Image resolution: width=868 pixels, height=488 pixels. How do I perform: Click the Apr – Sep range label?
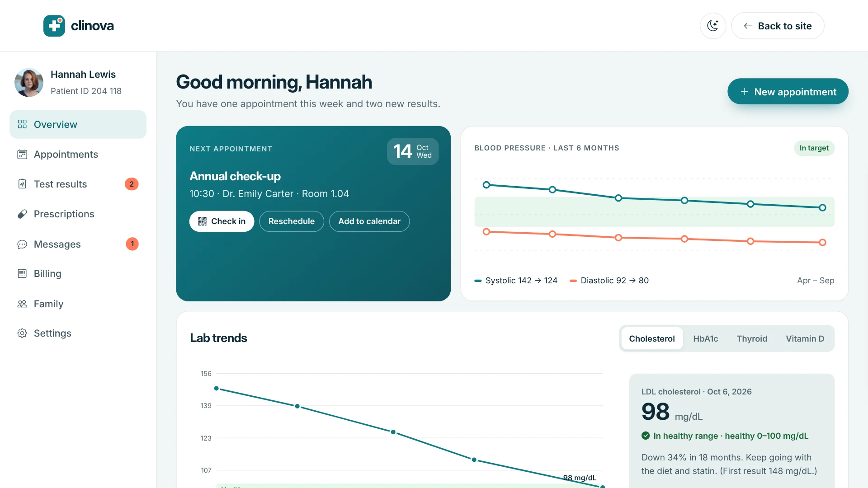click(x=816, y=281)
